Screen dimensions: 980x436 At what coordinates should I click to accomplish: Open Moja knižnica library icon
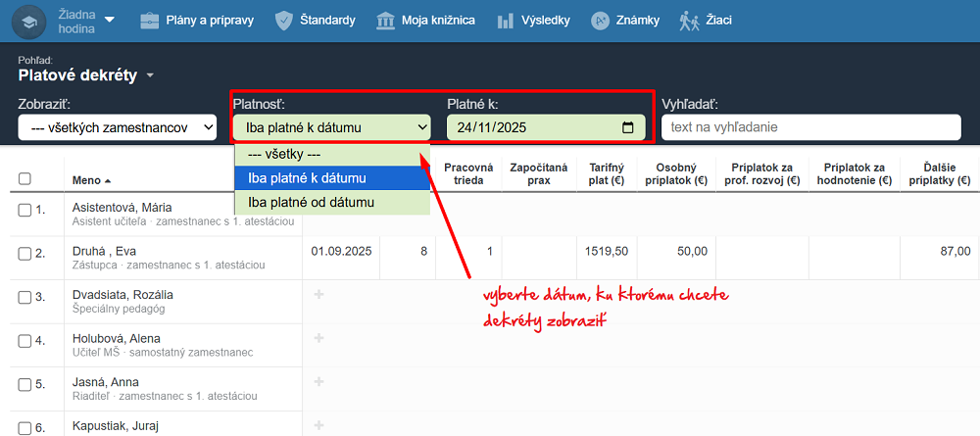click(386, 21)
